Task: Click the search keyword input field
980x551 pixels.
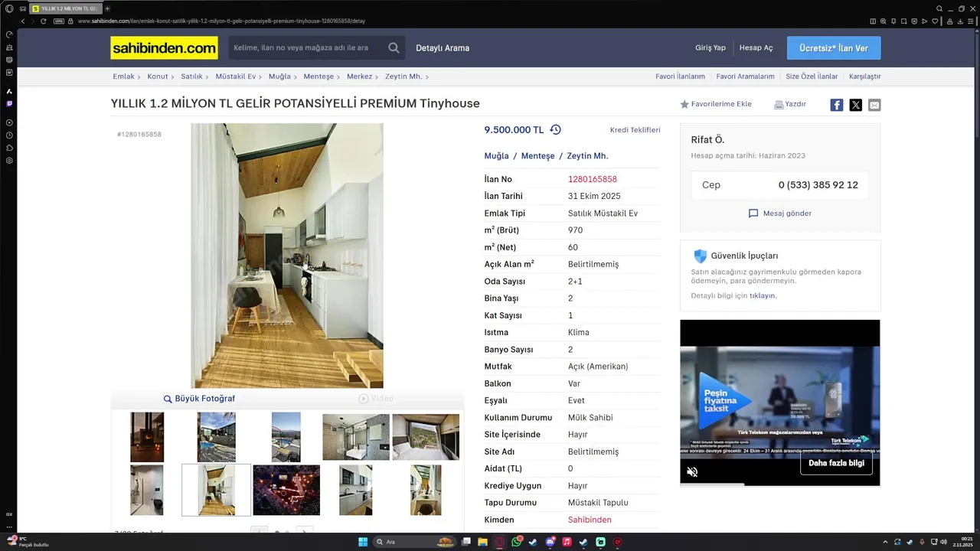Action: coord(306,48)
